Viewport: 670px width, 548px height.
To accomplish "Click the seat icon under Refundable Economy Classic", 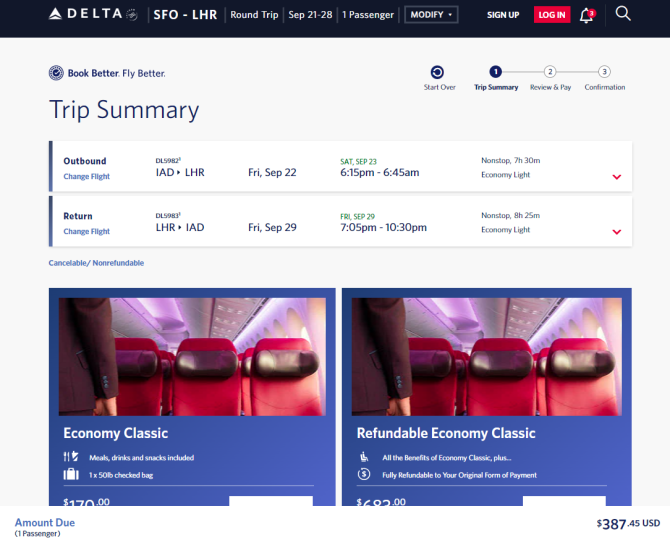I will [364, 457].
